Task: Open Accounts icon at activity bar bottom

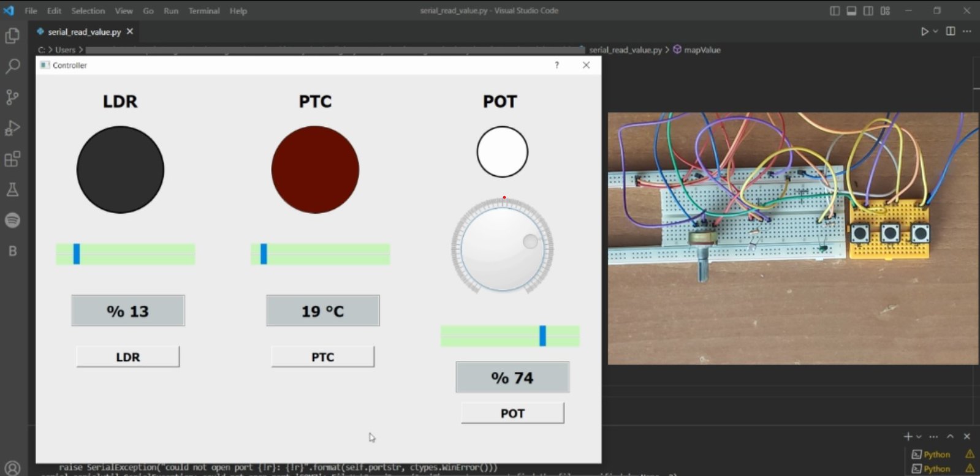Action: tap(12, 469)
